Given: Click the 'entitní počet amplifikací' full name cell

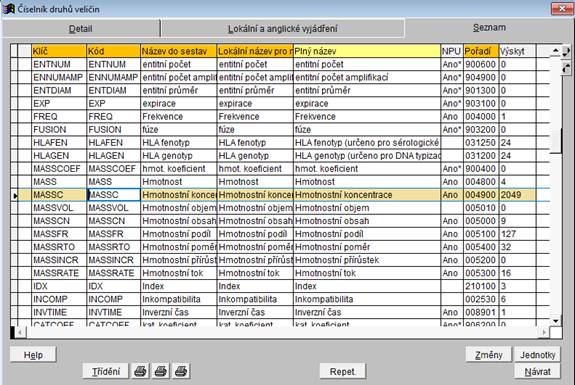Looking at the screenshot, I should point(367,77).
